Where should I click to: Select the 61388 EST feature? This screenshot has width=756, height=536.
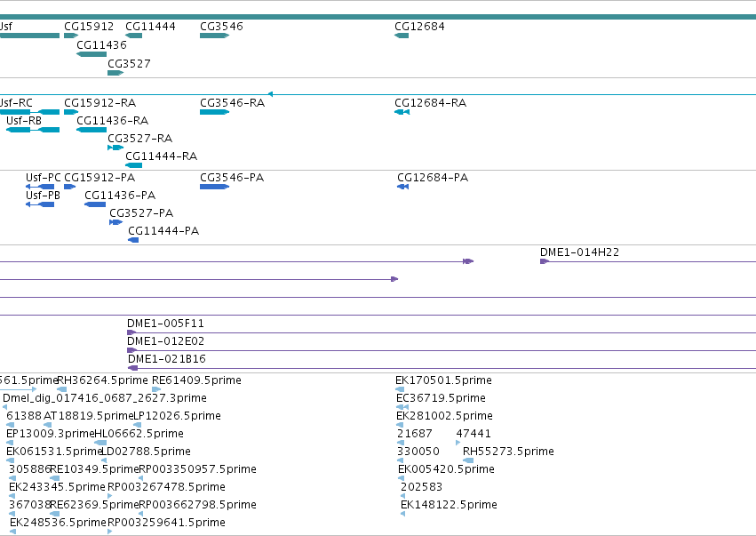tap(10, 425)
